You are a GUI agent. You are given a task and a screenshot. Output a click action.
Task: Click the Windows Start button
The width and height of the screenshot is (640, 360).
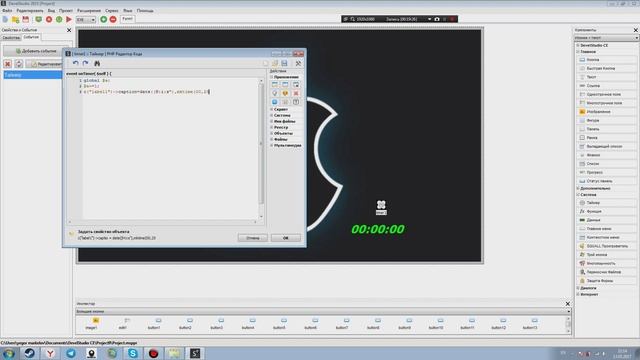(9, 353)
